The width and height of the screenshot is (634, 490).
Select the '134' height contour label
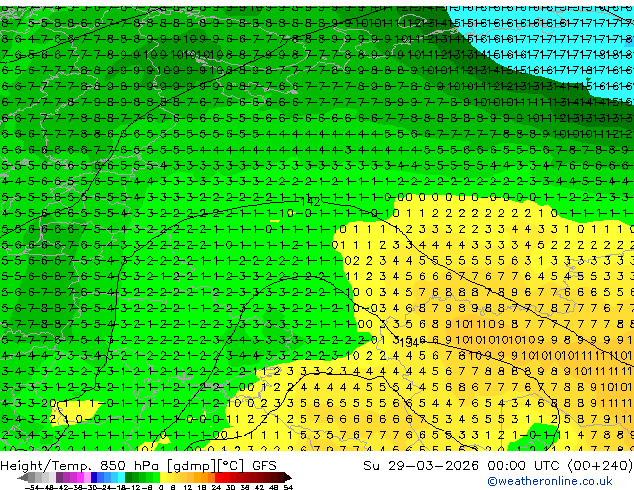coord(409,343)
